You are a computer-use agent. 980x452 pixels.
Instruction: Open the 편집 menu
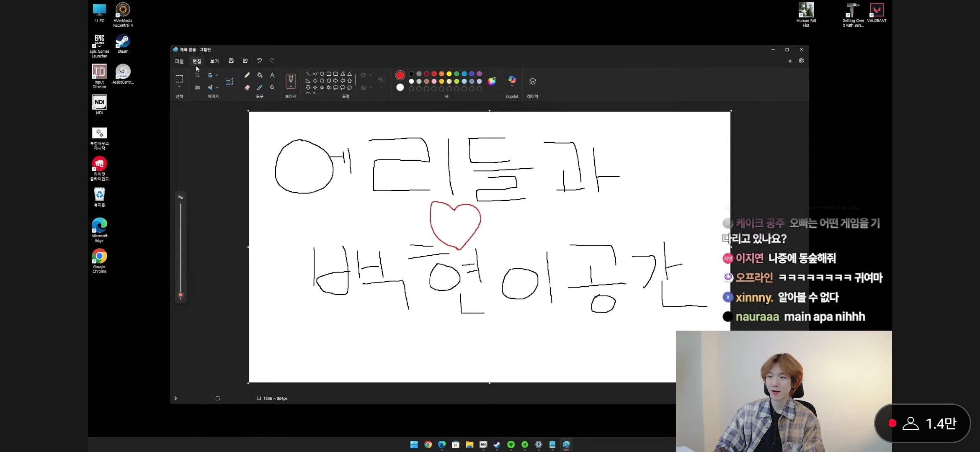click(197, 61)
